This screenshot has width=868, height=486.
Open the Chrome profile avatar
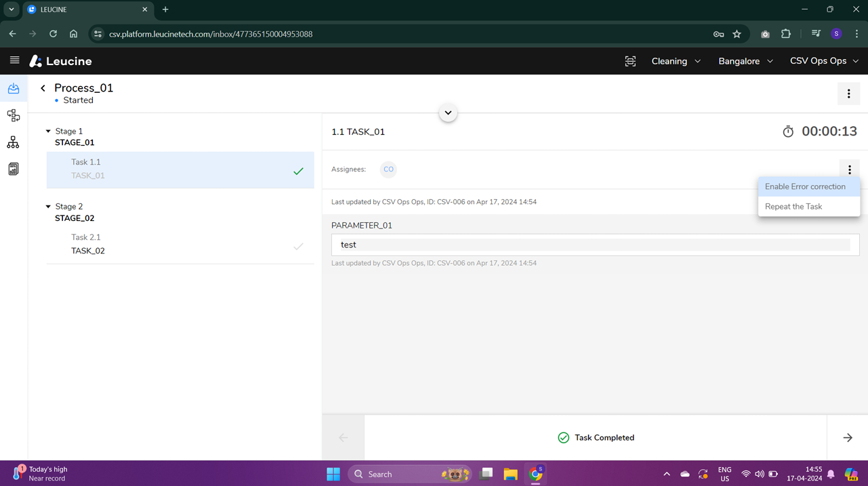(x=836, y=34)
